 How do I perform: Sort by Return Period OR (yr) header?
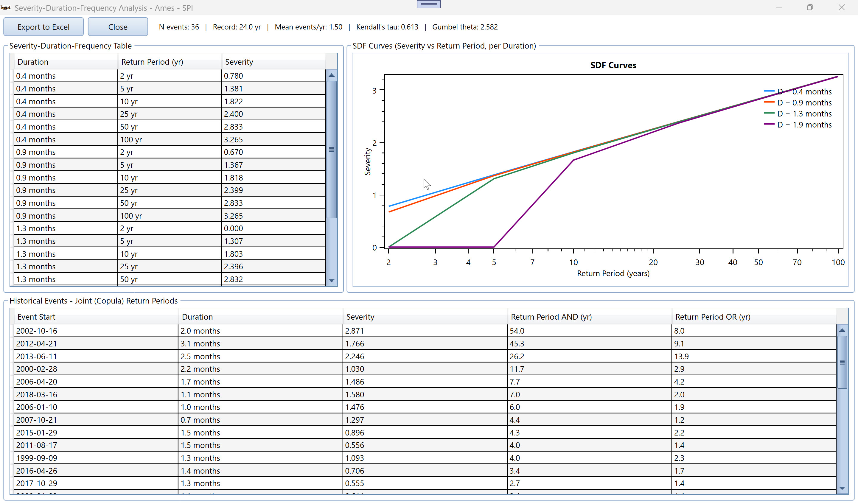[x=754, y=317]
